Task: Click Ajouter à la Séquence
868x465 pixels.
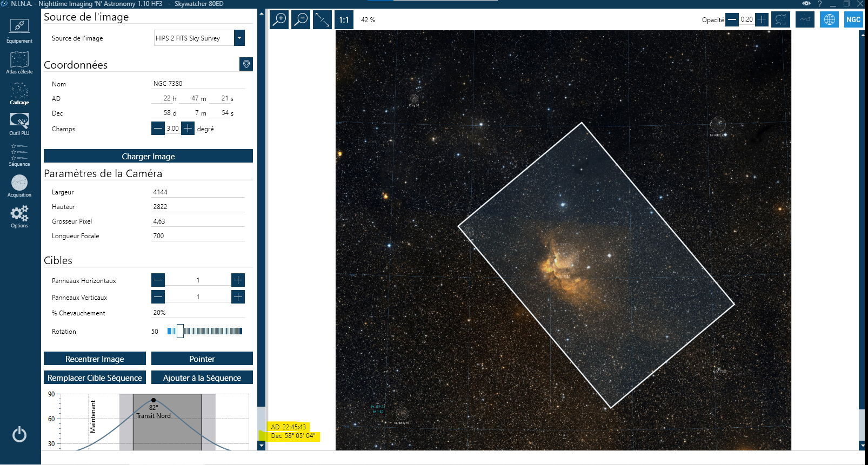Action: [202, 378]
